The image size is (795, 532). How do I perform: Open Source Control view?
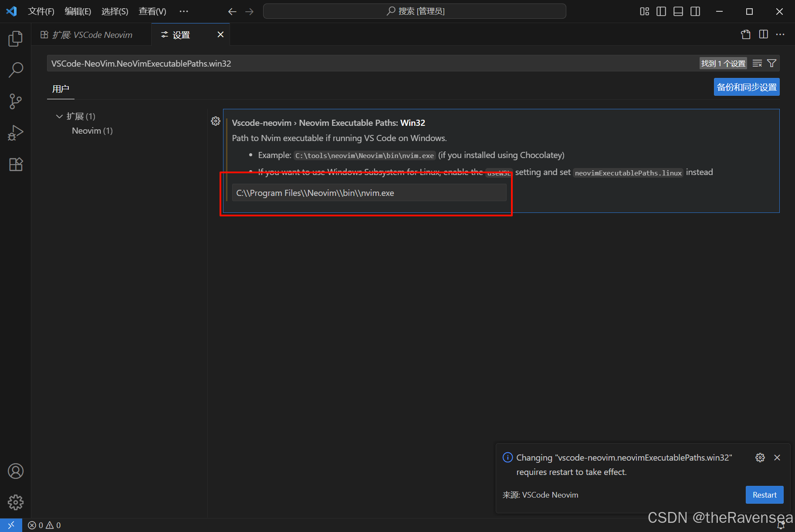point(16,101)
